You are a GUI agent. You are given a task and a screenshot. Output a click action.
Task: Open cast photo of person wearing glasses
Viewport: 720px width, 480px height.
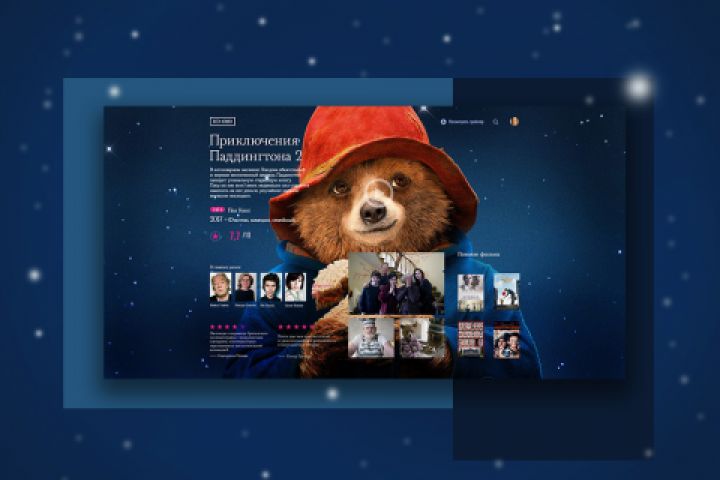246,287
